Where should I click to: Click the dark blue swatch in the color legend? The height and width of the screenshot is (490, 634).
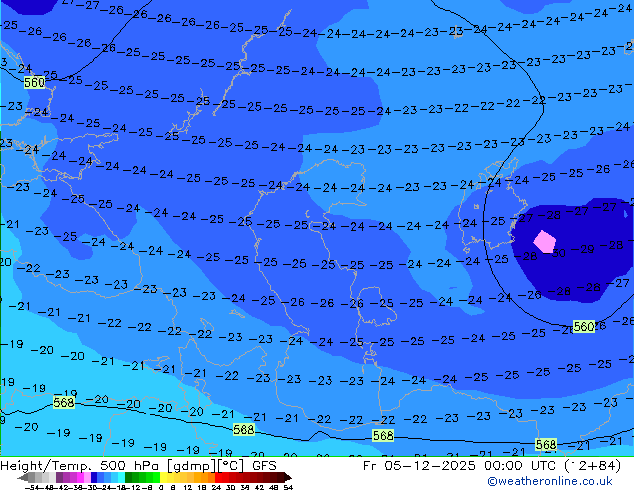pyautogui.click(x=94, y=477)
